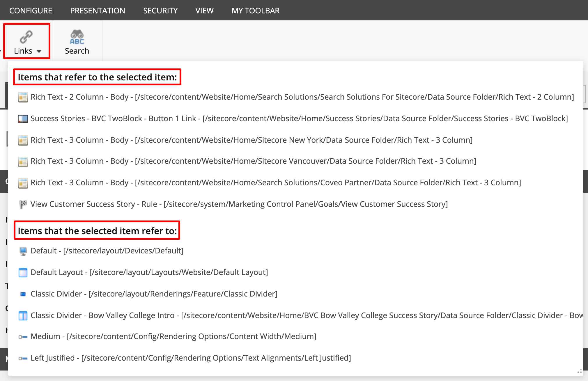Screen dimensions: 588x381
Task: Open Rich Text - 2 Column - Body link
Action: (x=302, y=97)
